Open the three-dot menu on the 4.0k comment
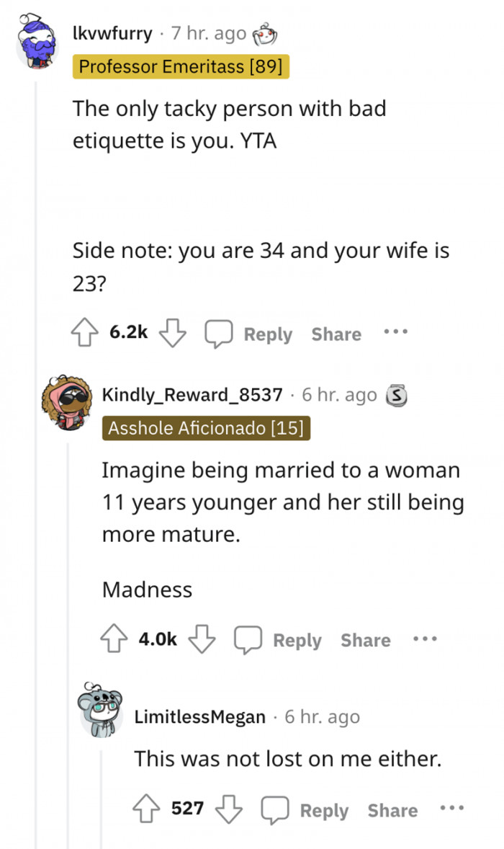 click(x=425, y=638)
